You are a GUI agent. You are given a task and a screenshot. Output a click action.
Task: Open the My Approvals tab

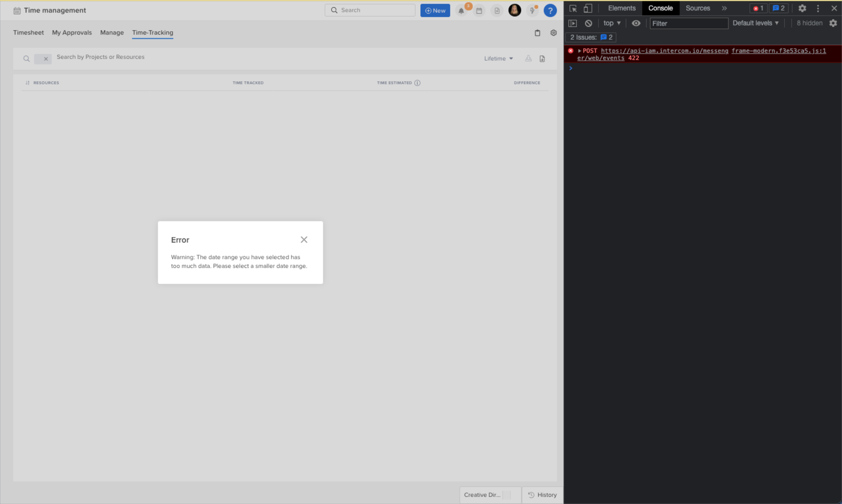72,33
